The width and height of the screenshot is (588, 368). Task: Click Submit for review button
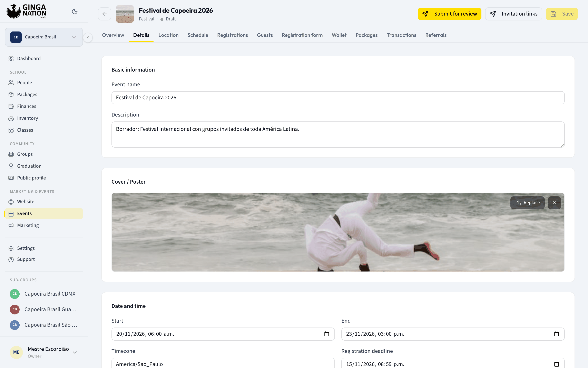click(x=449, y=14)
